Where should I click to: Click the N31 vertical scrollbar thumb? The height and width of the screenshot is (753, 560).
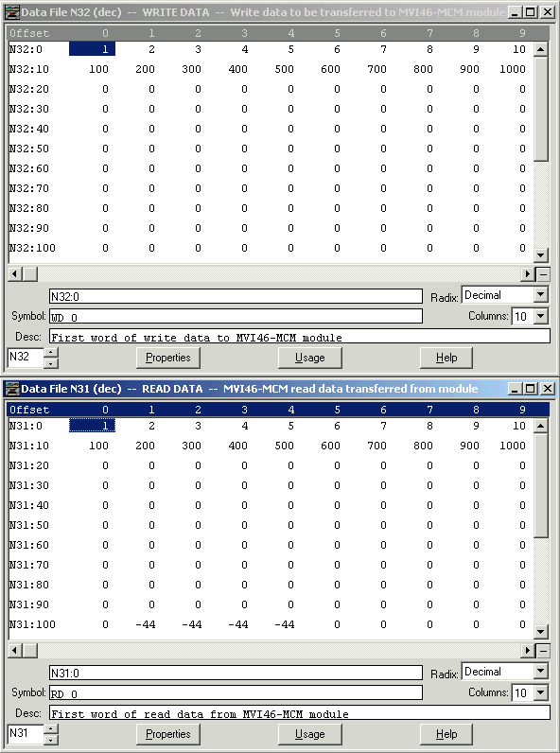541,485
